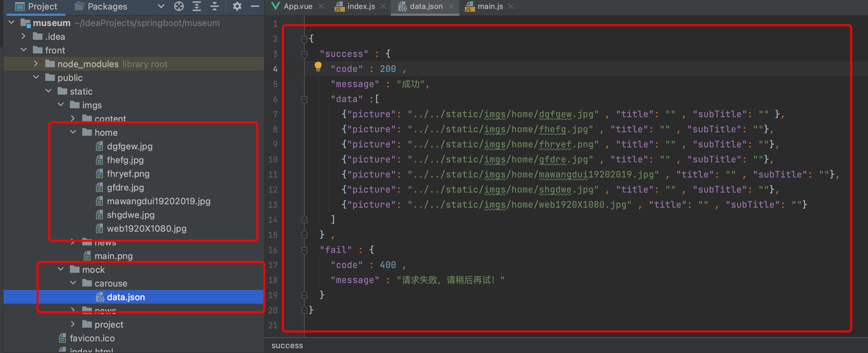The width and height of the screenshot is (868, 353).
Task: Fold the root object at line 2
Action: coord(304,39)
